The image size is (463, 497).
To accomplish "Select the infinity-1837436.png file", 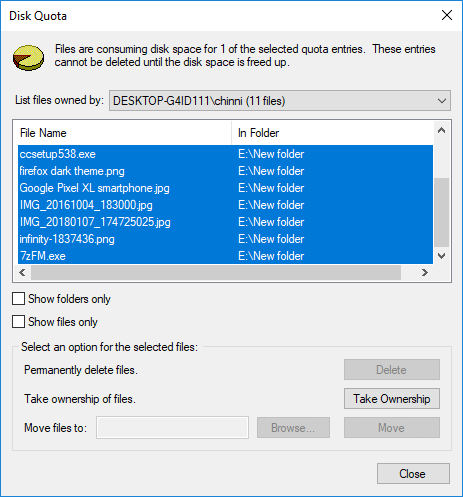I will pyautogui.click(x=225, y=239).
